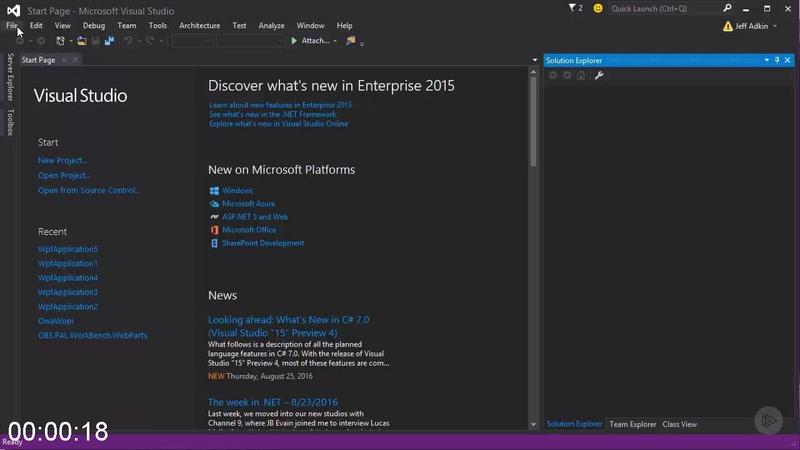
Task: Open the Architecture menu
Action: pos(199,26)
